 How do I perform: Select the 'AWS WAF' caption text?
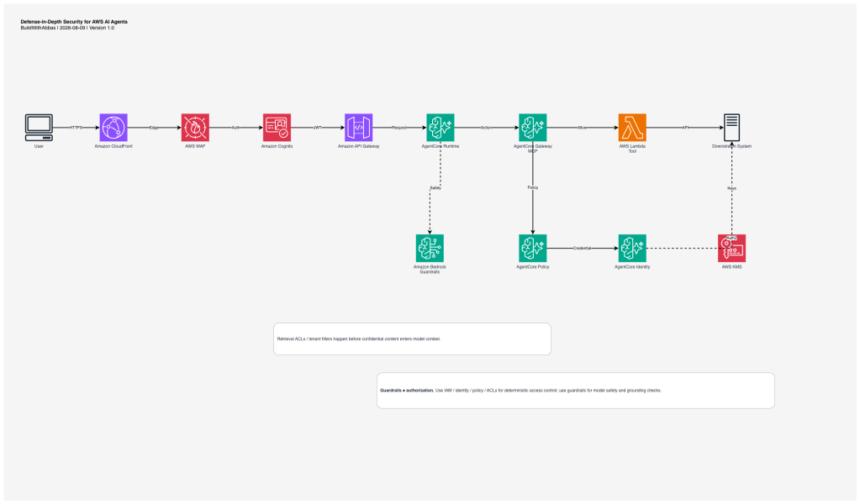pos(195,146)
